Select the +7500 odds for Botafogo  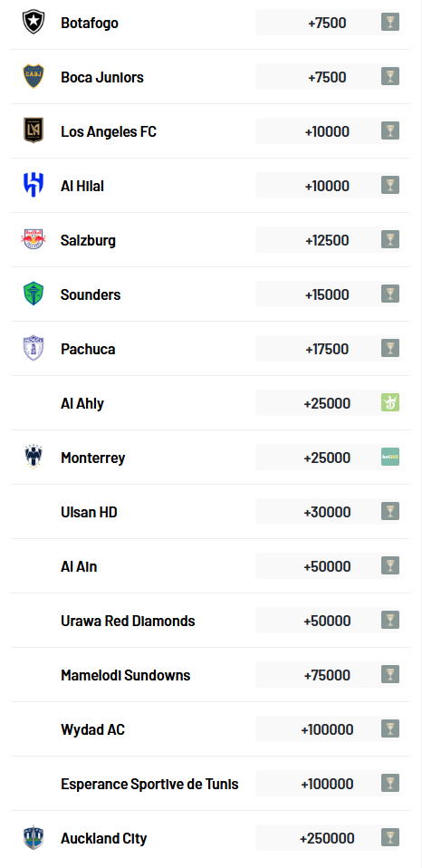pyautogui.click(x=327, y=23)
